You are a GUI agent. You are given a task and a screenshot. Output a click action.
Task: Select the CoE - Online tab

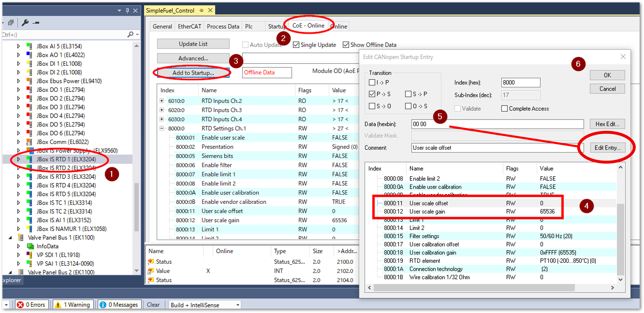pyautogui.click(x=308, y=25)
